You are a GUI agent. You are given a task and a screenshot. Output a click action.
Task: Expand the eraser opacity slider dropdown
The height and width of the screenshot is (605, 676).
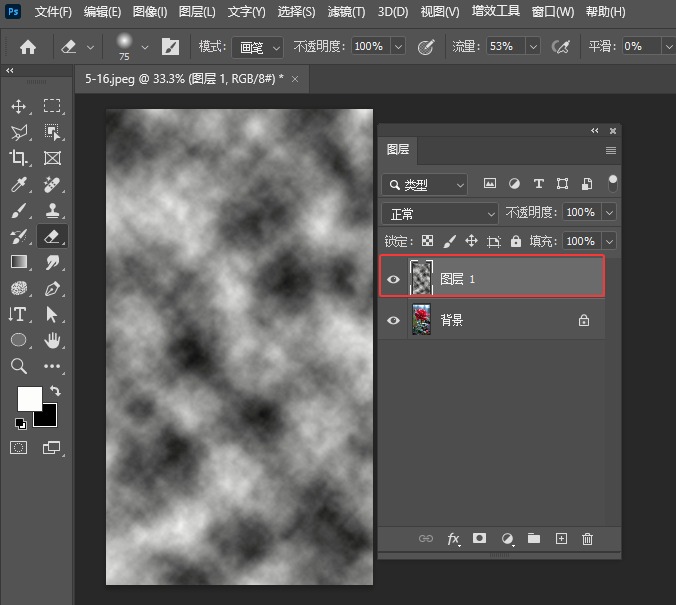click(398, 47)
